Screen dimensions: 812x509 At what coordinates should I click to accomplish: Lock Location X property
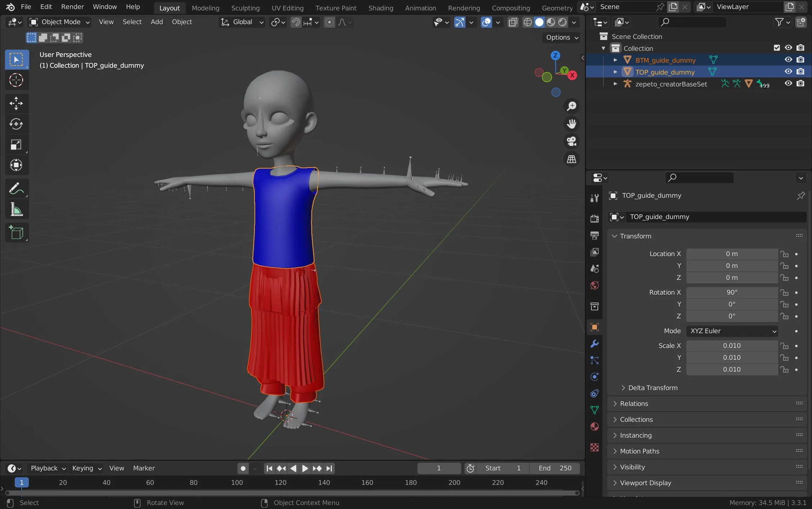785,254
